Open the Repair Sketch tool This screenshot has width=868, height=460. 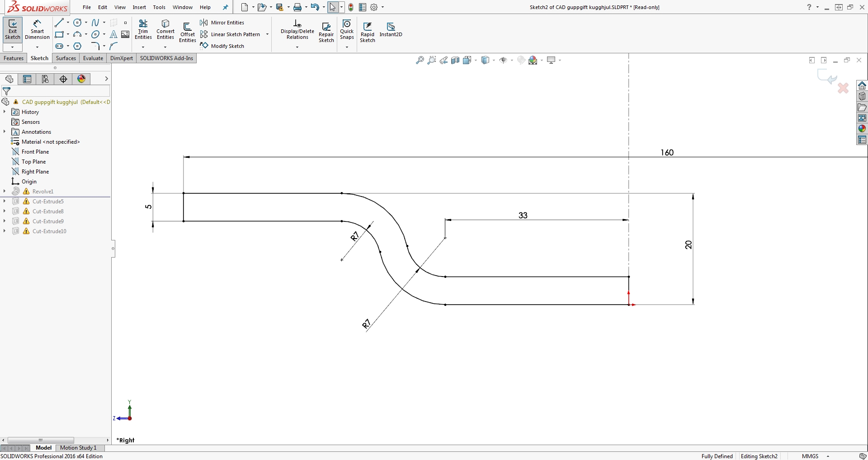pyautogui.click(x=326, y=33)
